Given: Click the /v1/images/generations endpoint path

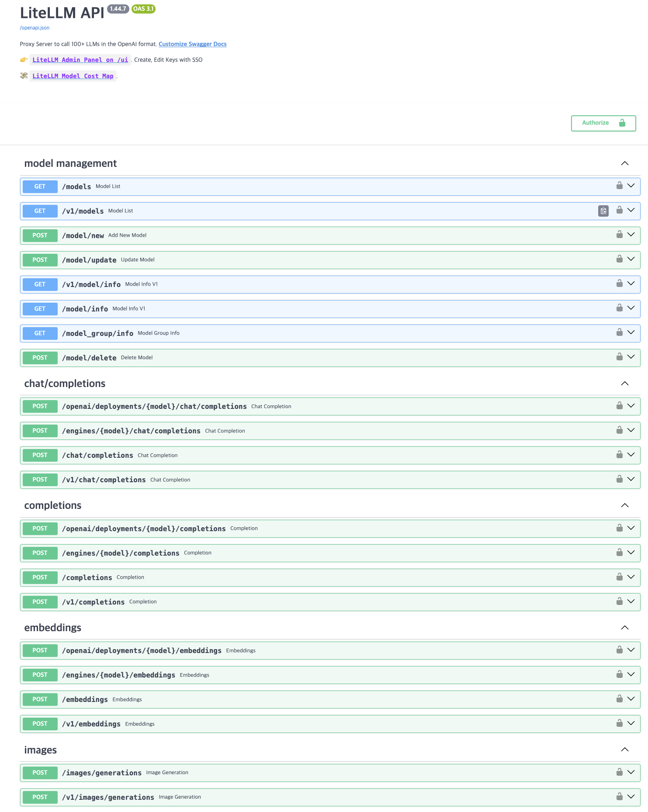Looking at the screenshot, I should click(x=108, y=797).
